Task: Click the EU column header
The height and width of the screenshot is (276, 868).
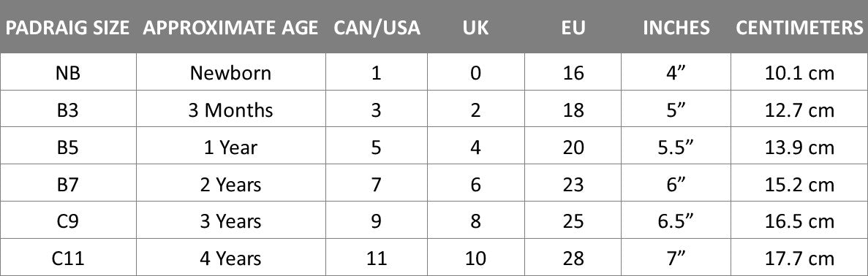Action: (x=573, y=28)
